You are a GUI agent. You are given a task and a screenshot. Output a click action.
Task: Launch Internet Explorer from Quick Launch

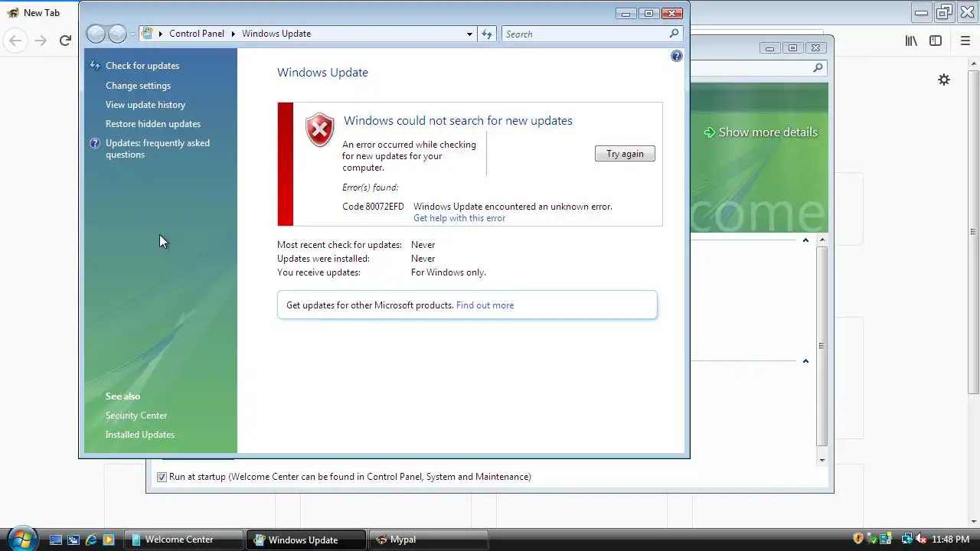tap(91, 540)
